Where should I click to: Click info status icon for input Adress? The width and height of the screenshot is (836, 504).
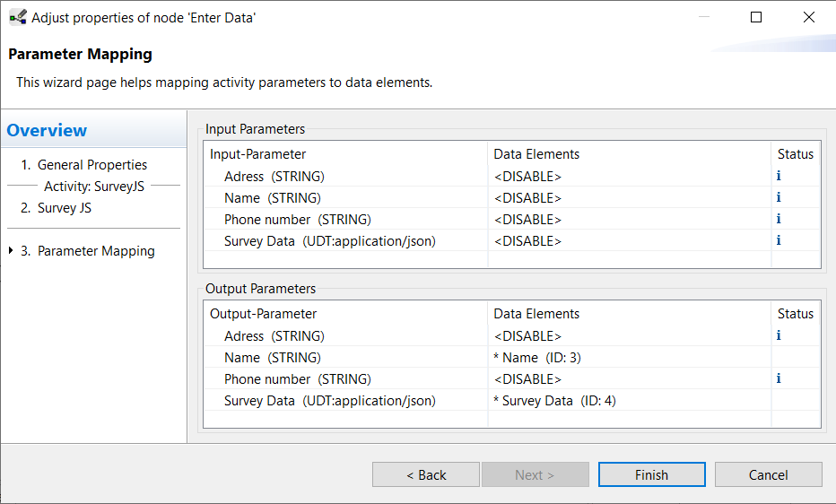point(779,176)
